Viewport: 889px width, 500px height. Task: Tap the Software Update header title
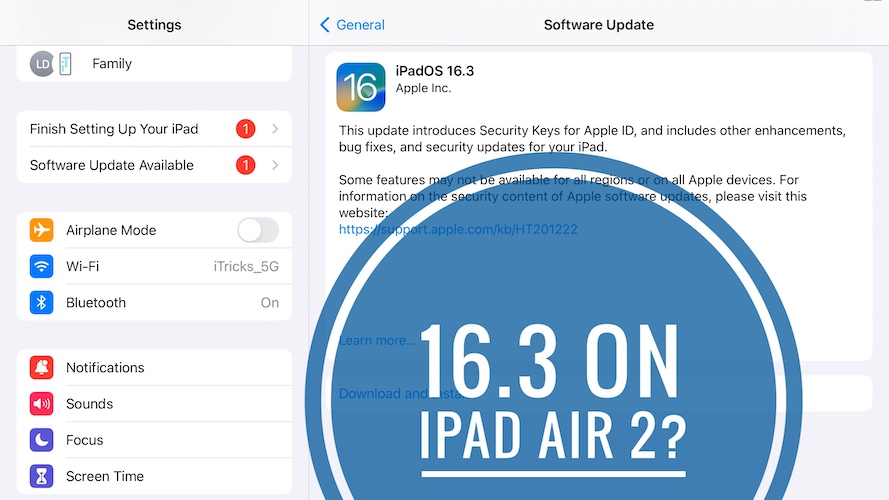599,25
